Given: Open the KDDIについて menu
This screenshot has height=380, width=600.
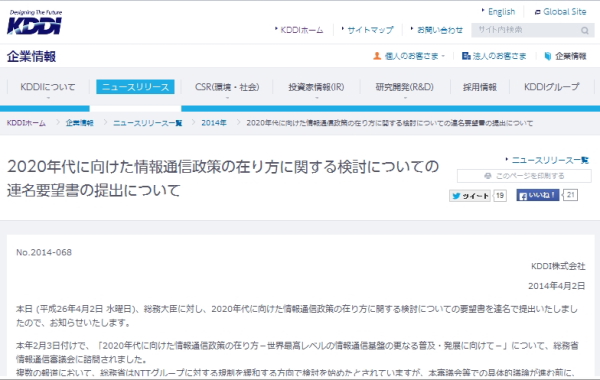Looking at the screenshot, I should click(48, 87).
